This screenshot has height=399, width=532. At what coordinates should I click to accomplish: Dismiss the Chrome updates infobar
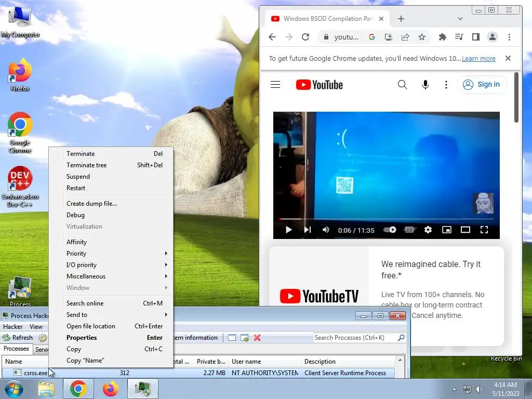(508, 58)
